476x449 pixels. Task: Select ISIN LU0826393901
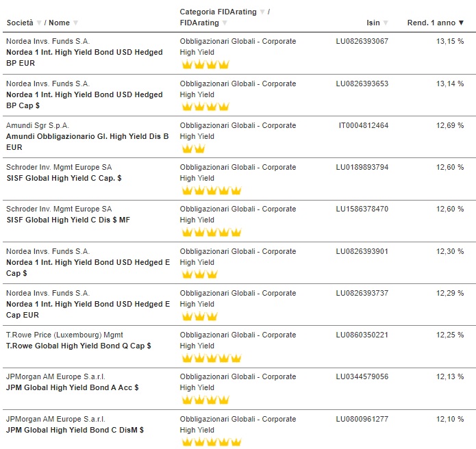pos(362,251)
